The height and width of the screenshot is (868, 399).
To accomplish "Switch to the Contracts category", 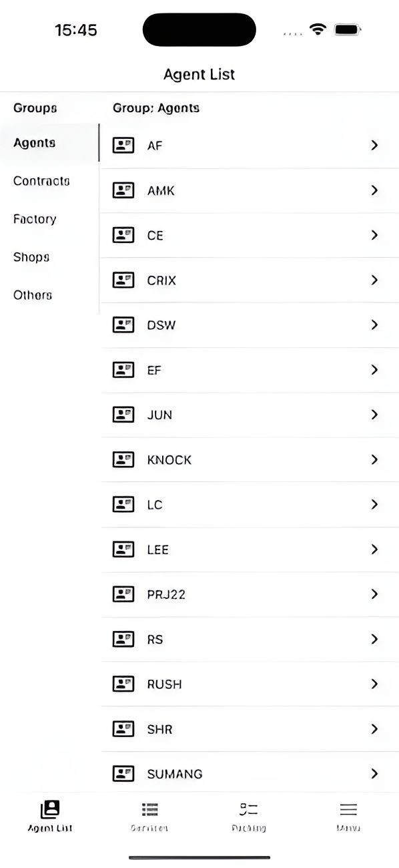I will coord(41,181).
